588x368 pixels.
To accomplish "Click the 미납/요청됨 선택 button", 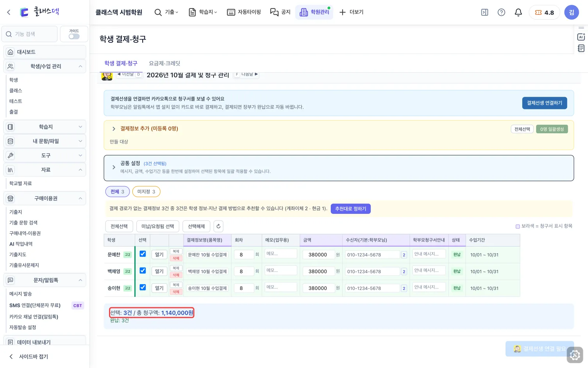I will point(158,226).
